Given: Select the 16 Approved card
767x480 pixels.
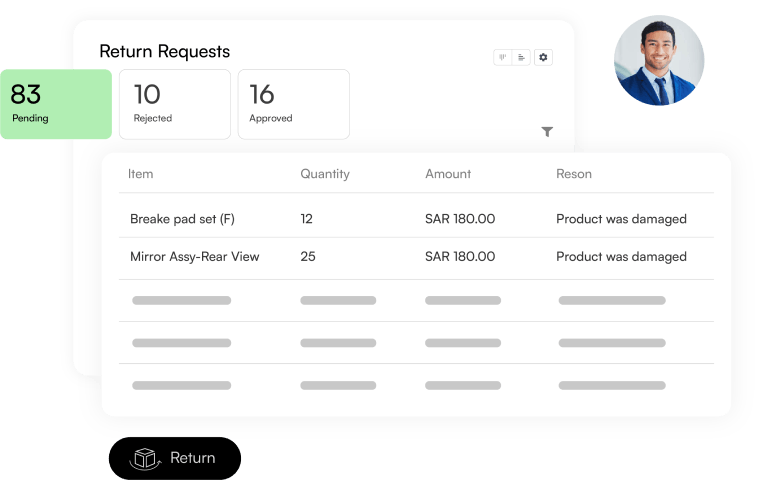Looking at the screenshot, I should [x=294, y=104].
